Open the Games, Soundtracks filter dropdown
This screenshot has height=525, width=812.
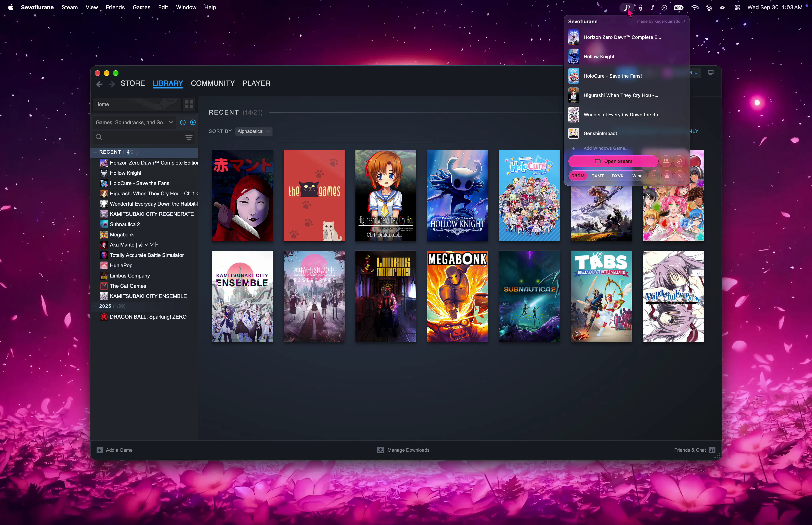click(134, 122)
